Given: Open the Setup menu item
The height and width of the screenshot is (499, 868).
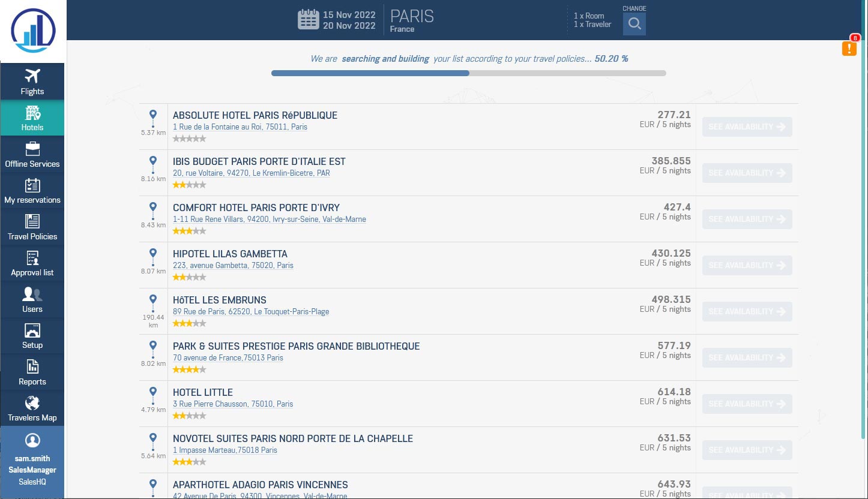Looking at the screenshot, I should pos(32,335).
